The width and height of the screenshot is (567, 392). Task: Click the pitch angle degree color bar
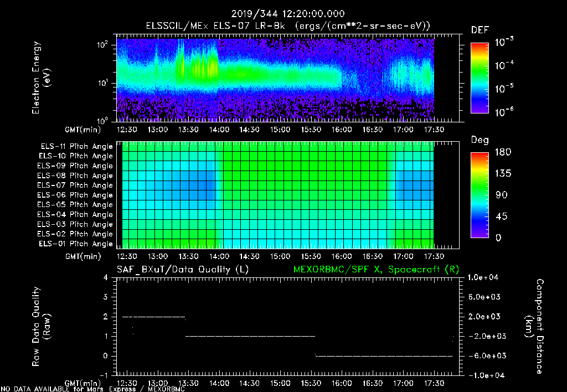480,195
